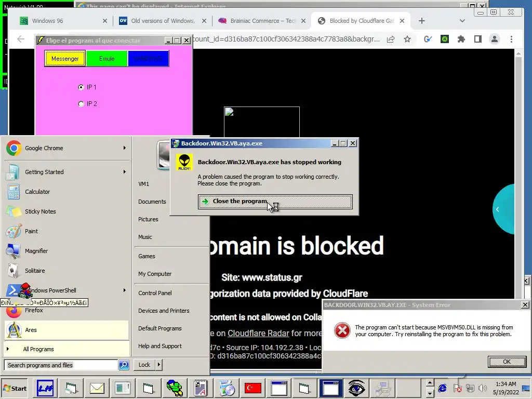Click the Lock button
Screen dimensions: 532x399
pos(144,365)
